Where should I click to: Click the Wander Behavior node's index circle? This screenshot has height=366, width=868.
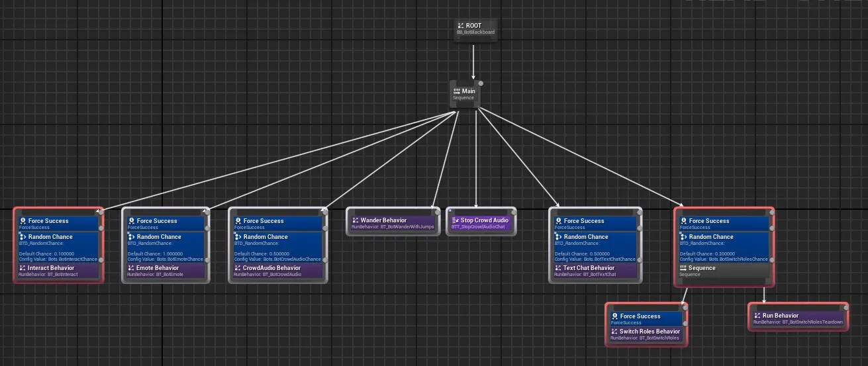(x=436, y=212)
